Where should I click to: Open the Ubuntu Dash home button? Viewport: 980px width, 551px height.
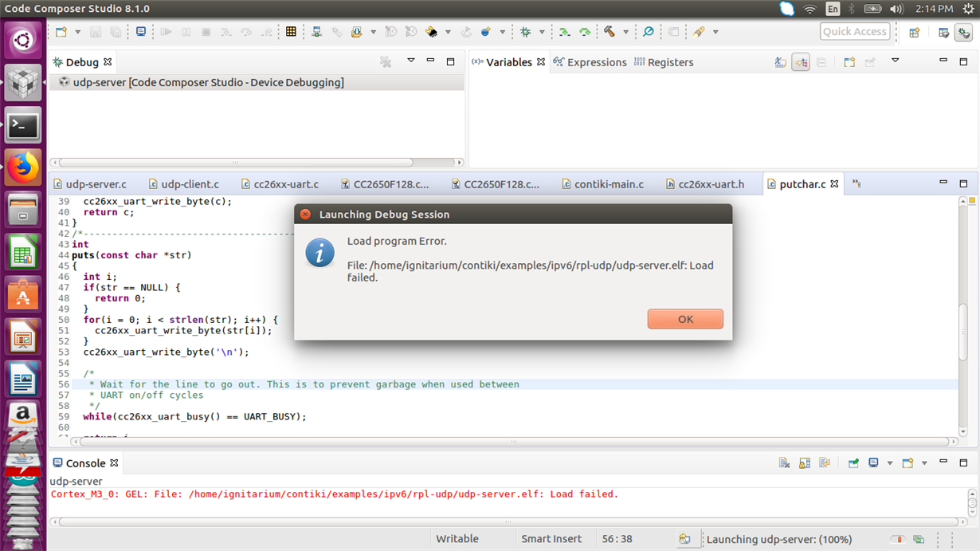click(x=23, y=40)
